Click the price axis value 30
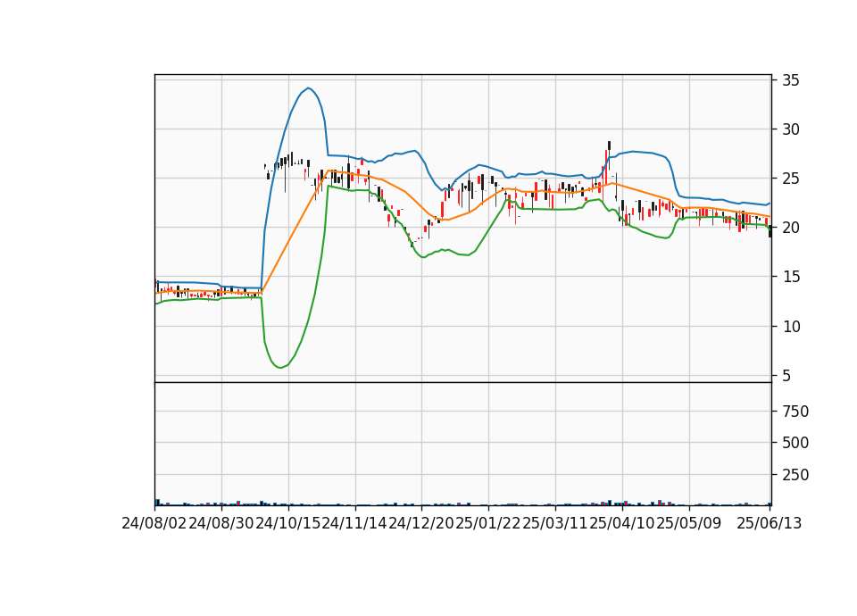857x616 pixels. [791, 129]
